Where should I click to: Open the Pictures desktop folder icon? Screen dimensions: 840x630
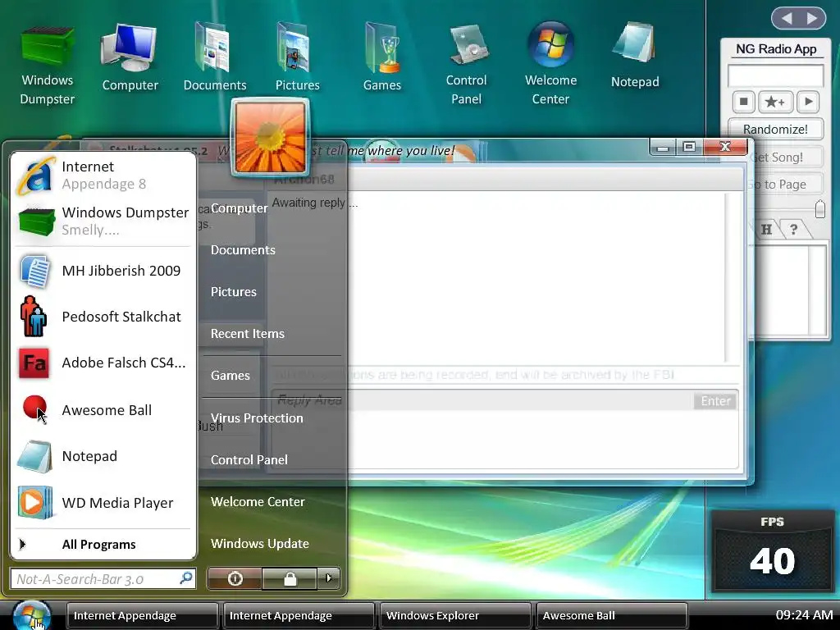click(297, 57)
